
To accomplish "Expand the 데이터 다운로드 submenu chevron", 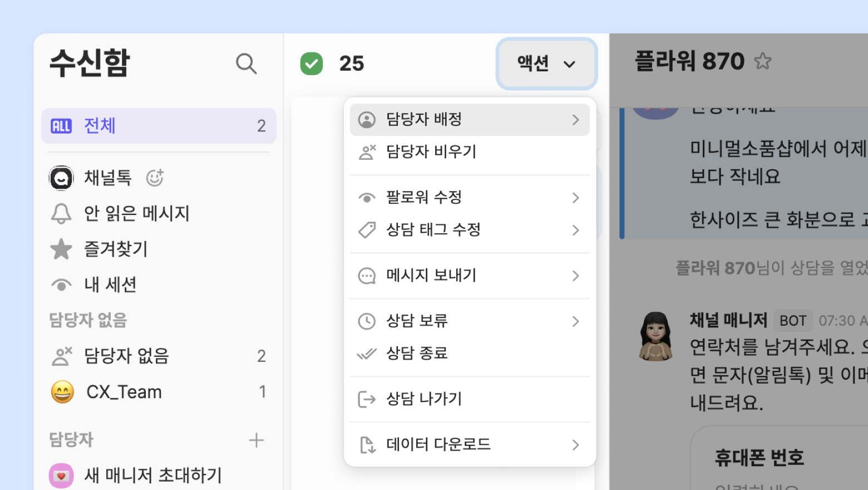I will pos(575,445).
